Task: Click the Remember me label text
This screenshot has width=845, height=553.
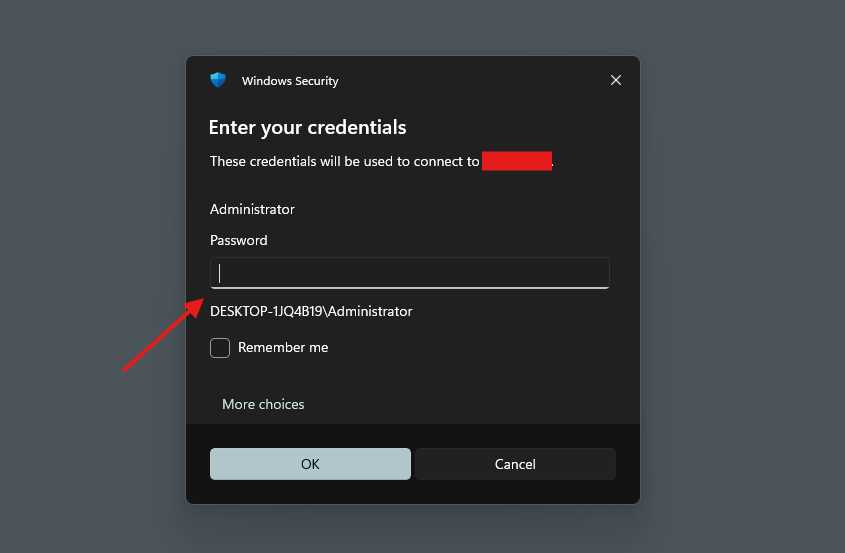Action: 283,348
